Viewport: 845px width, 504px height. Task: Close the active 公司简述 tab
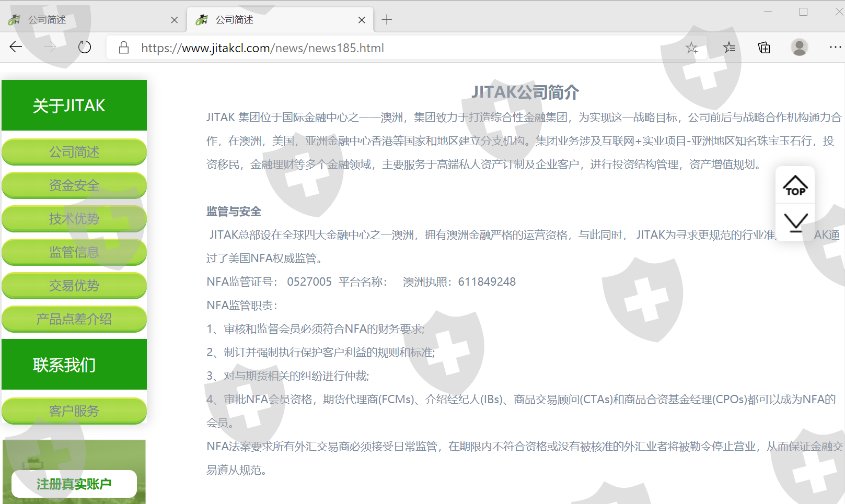pyautogui.click(x=362, y=20)
